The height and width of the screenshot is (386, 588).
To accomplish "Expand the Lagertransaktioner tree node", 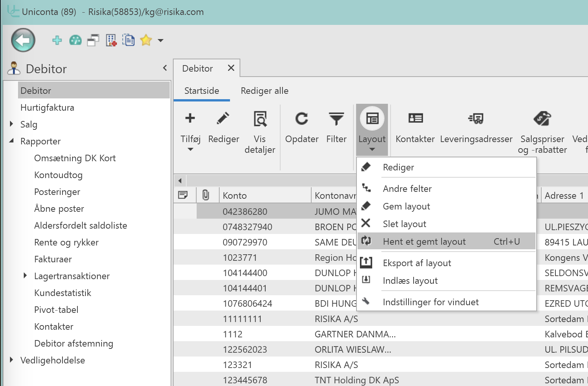I will (25, 276).
